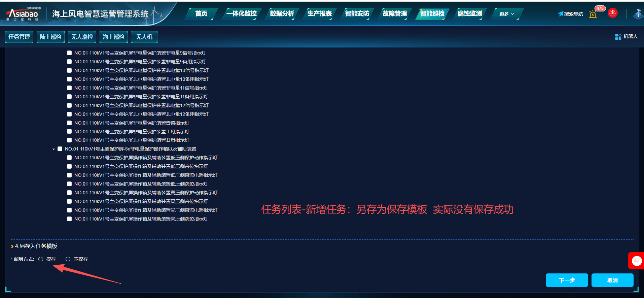Click the 下一步 button
The height and width of the screenshot is (298, 644).
(x=567, y=280)
